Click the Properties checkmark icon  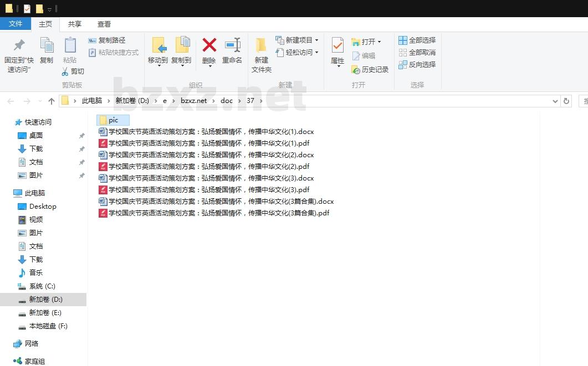(338, 45)
